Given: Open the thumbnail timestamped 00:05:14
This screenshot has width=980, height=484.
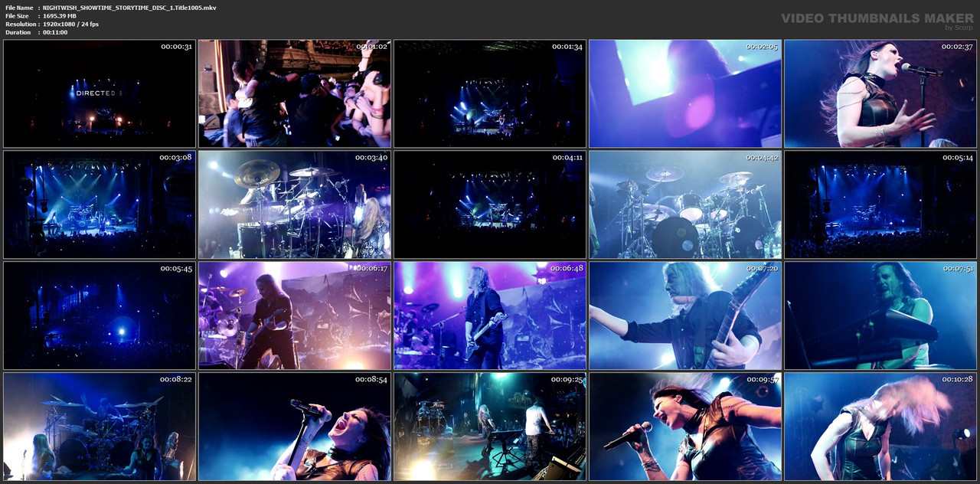Looking at the screenshot, I should 880,204.
